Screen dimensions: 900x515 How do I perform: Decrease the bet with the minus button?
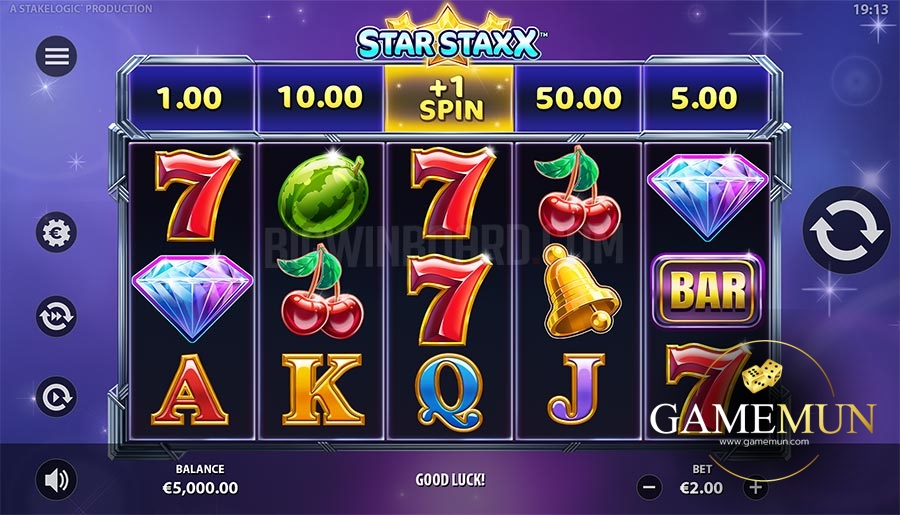click(650, 487)
